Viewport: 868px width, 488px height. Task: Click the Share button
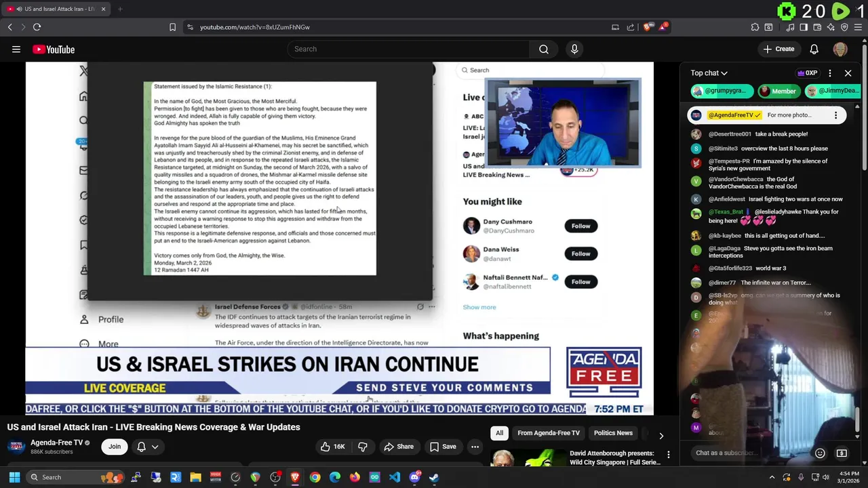(x=399, y=447)
